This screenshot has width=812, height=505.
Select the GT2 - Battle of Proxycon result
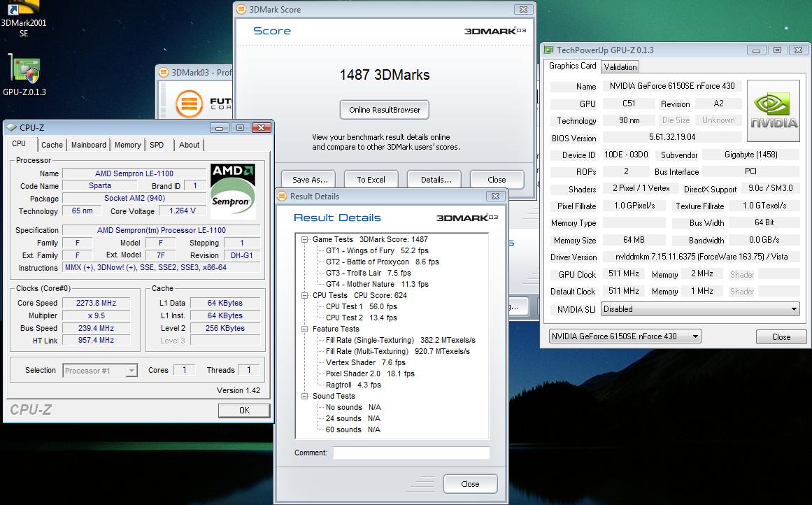[x=382, y=262]
